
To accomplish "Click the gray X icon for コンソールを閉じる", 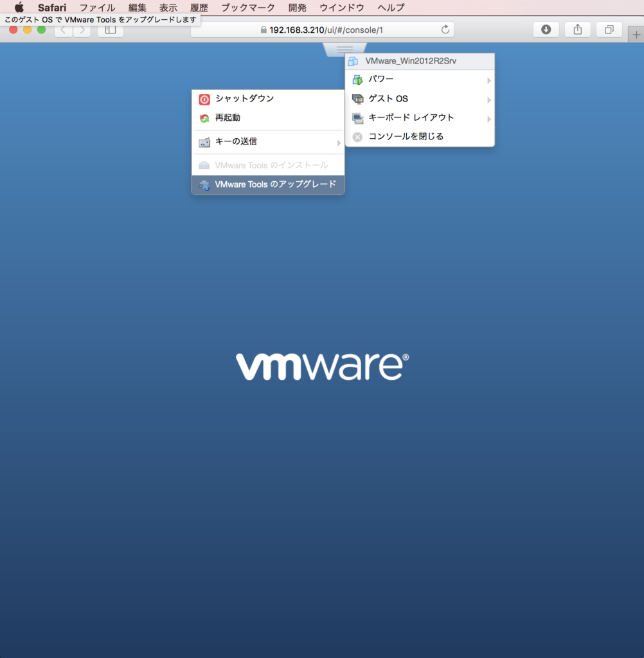I will 357,138.
